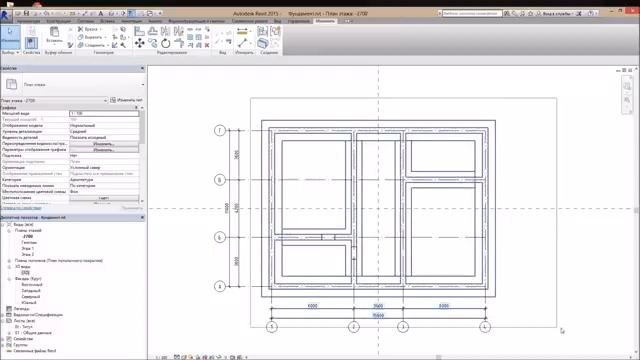The width and height of the screenshot is (640, 360).
Task: Open the Системы ribbon tab
Action: pyautogui.click(x=85, y=21)
